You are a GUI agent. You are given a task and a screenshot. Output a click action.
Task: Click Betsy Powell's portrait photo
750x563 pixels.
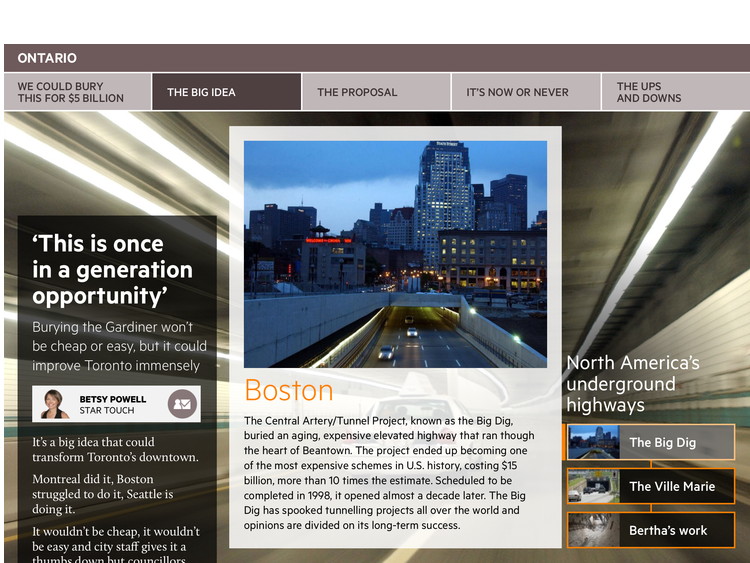(54, 404)
